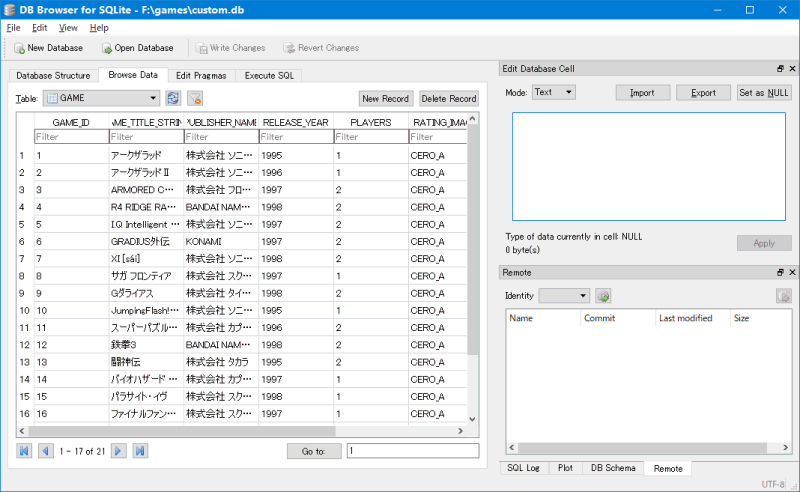Click the Go to record number field

coord(413,451)
